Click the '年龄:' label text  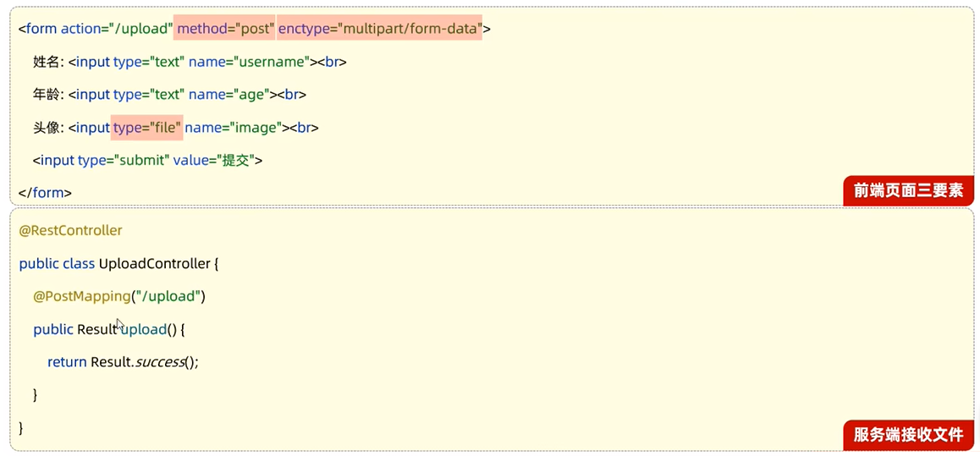[x=48, y=94]
